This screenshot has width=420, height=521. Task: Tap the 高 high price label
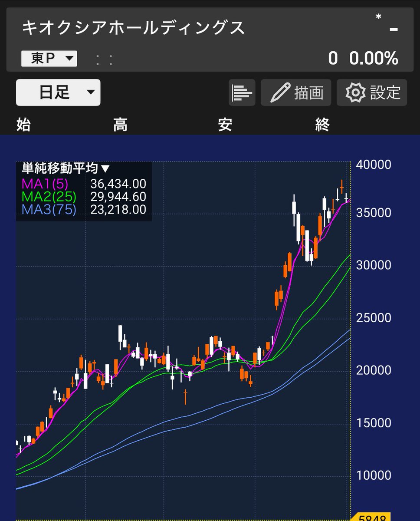(120, 125)
